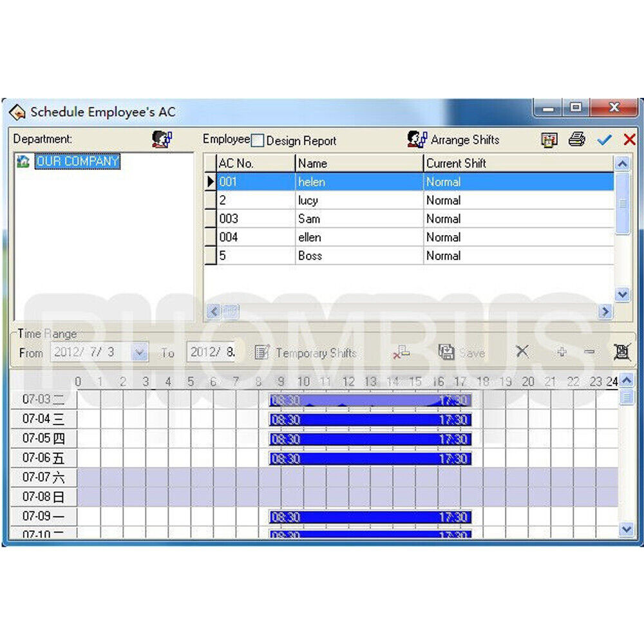Click the Save disk icon

pyautogui.click(x=446, y=352)
